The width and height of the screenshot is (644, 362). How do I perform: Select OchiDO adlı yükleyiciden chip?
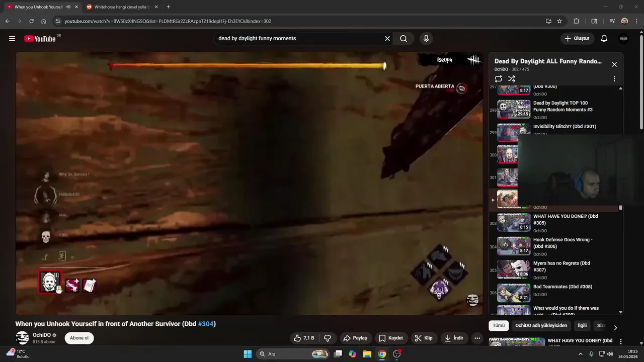(541, 326)
